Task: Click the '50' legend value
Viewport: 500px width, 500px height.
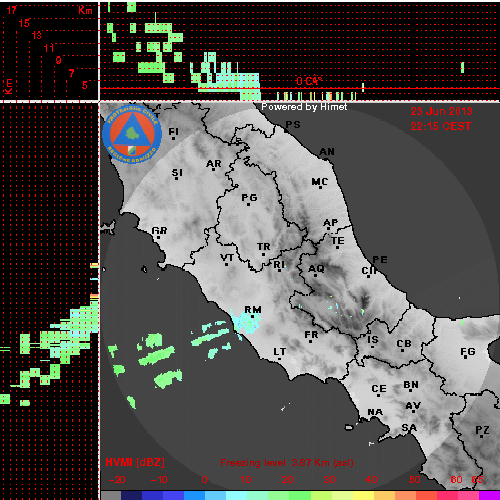Action: coord(414,480)
